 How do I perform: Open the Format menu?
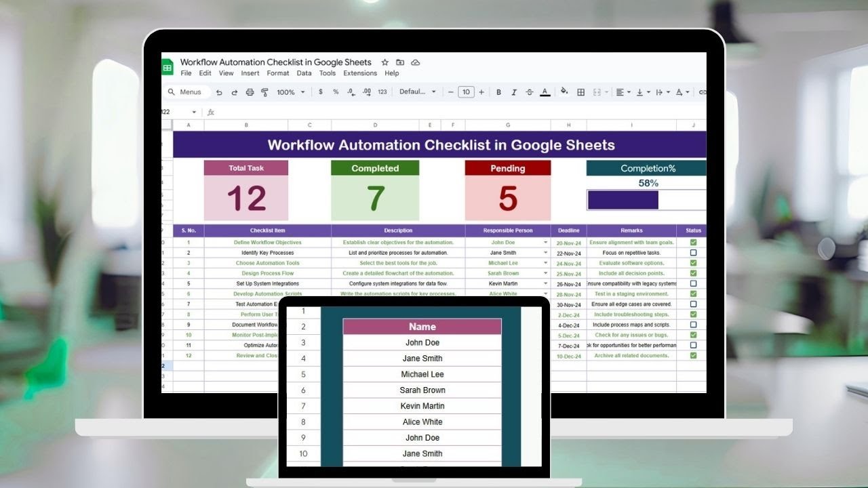click(x=278, y=73)
